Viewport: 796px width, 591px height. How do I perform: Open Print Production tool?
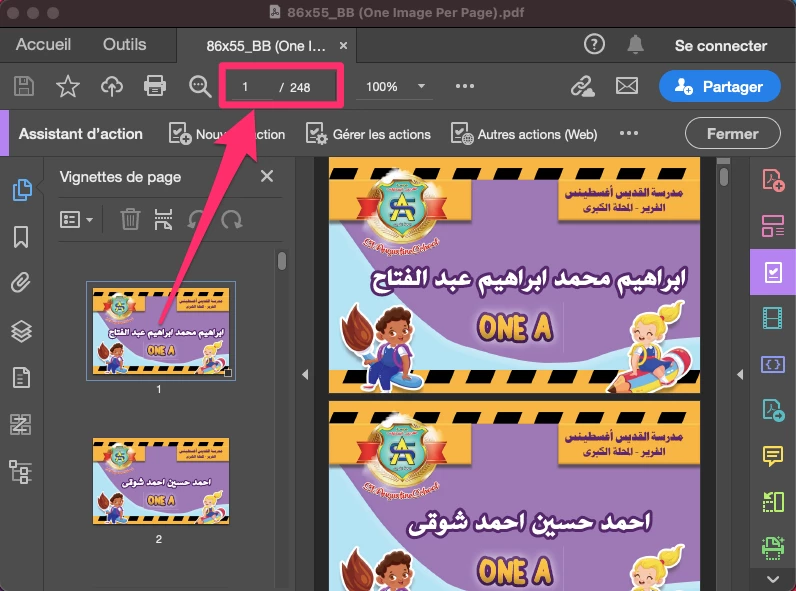click(x=773, y=548)
